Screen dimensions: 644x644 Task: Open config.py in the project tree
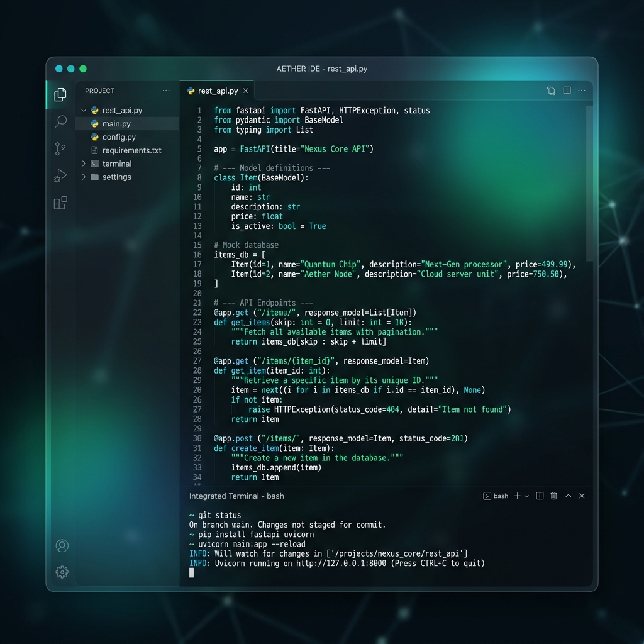coord(127,137)
